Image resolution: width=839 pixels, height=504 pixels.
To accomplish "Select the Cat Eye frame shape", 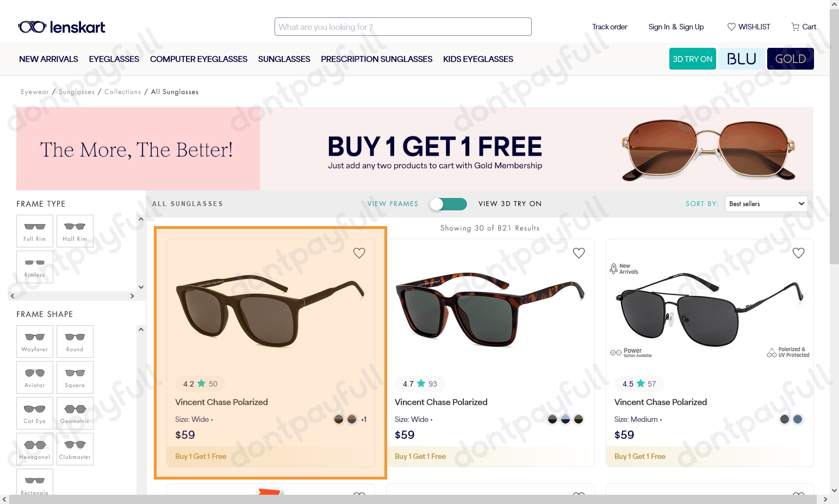I will click(x=35, y=413).
